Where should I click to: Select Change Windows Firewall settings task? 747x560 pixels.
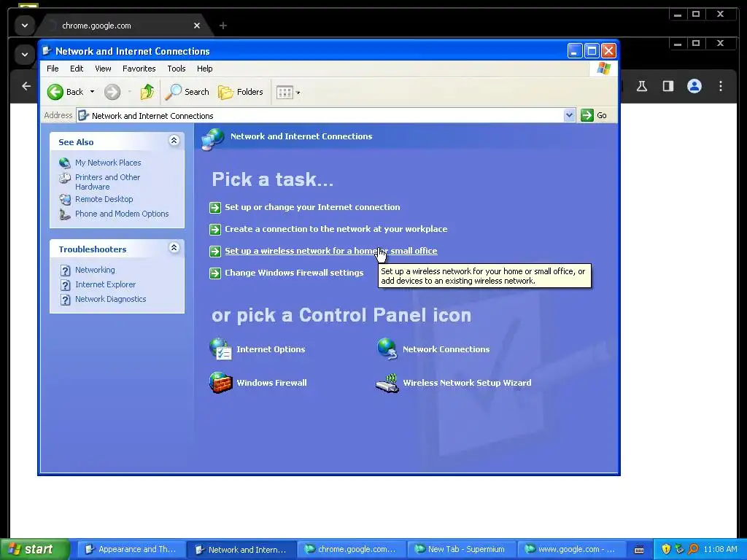294,273
